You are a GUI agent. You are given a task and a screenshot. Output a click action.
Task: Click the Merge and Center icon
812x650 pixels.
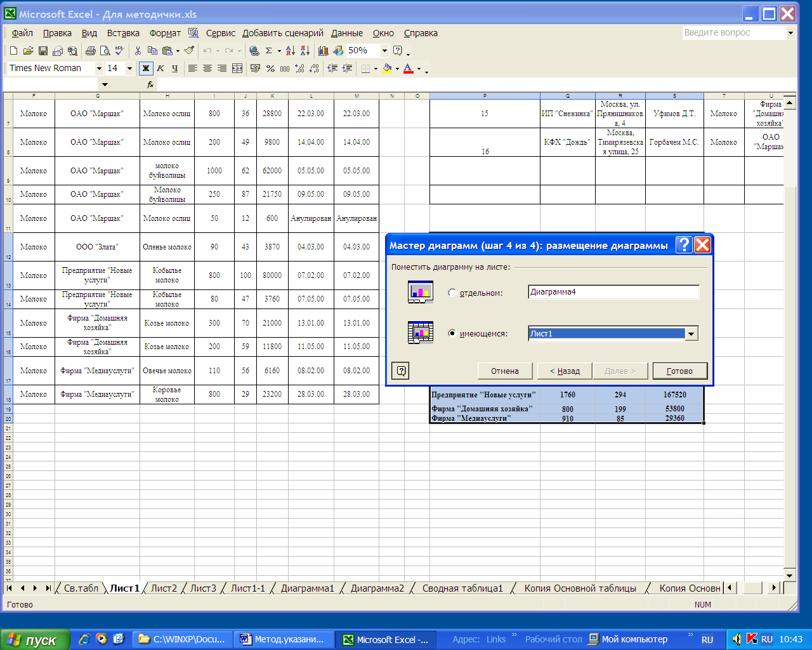coord(237,69)
